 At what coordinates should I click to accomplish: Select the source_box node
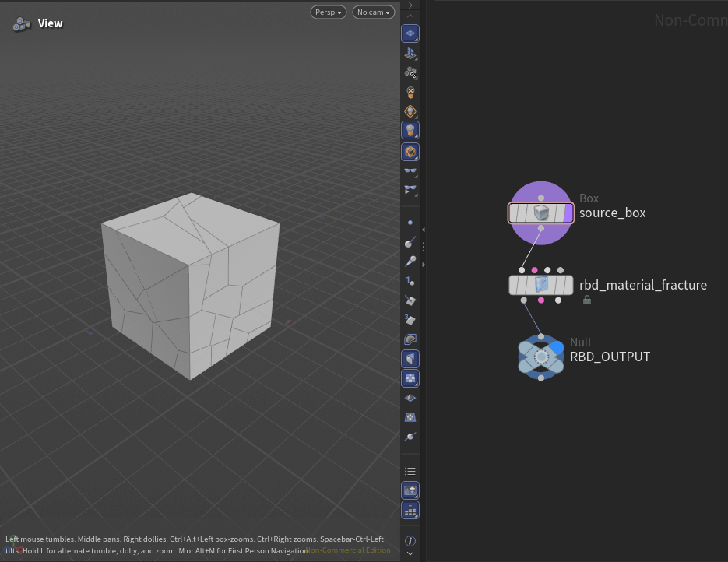point(541,213)
